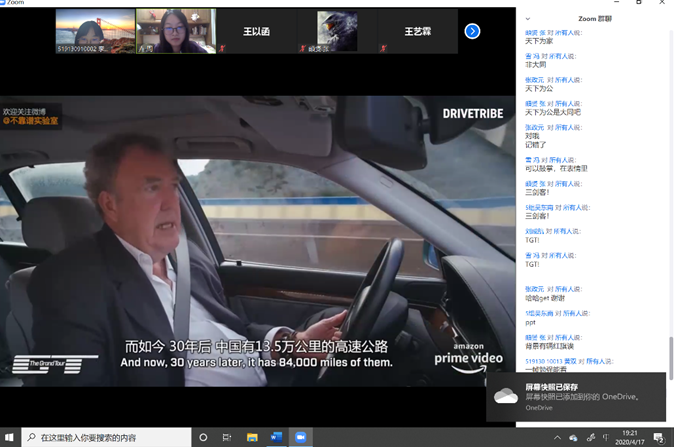This screenshot has width=674, height=447.
Task: Click the blue next-participants arrow button
Action: 472,31
